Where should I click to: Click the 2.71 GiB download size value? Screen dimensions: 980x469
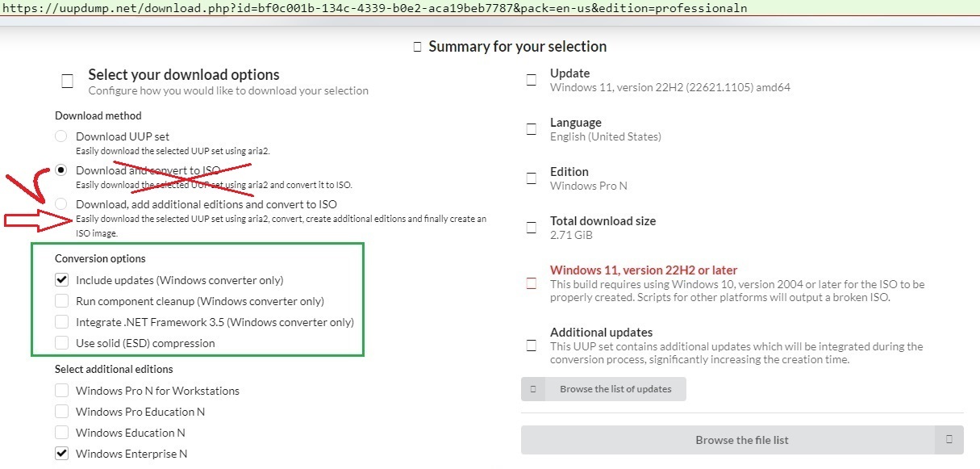[x=572, y=235]
